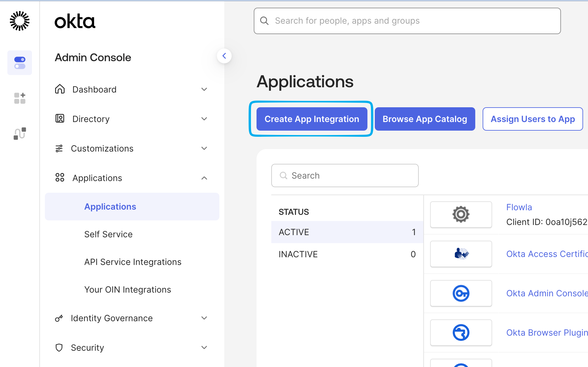Screen dimensions: 588x367
Task: Select the Applications submenu item
Action: pyautogui.click(x=132, y=207)
